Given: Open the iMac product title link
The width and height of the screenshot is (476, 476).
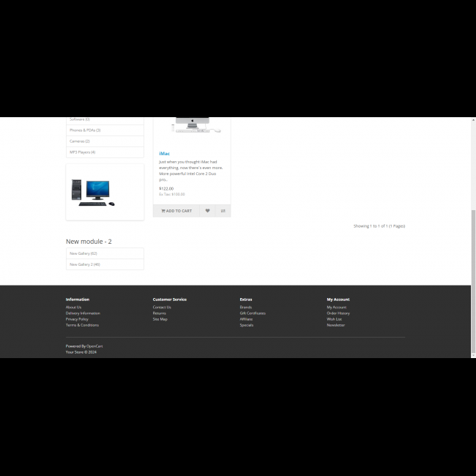Looking at the screenshot, I should [164, 154].
